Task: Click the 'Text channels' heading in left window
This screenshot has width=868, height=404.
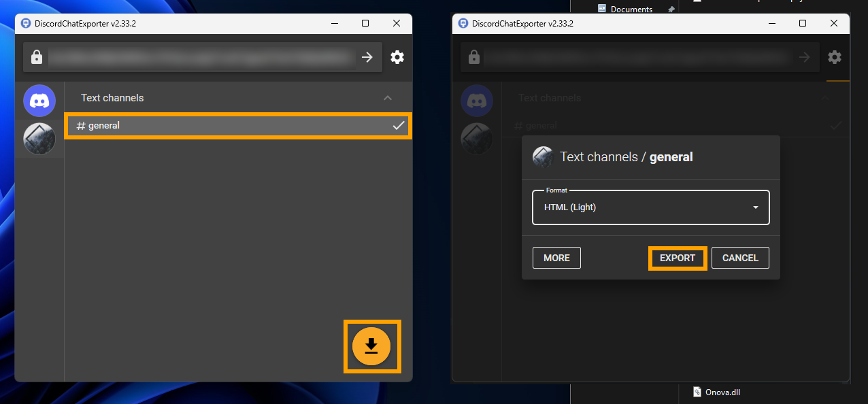Action: [112, 98]
